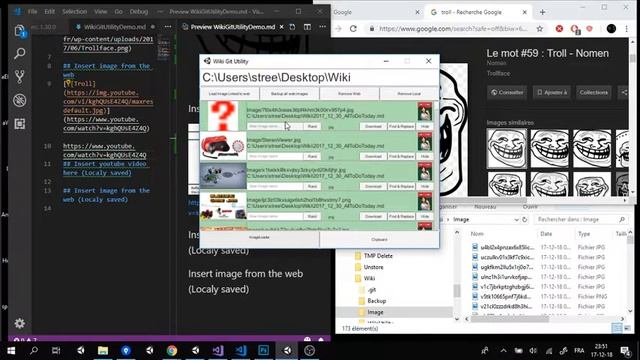Viewport: 640px width, 360px height.
Task: Select TMP Delete folder in Explorer tree
Action: [378, 256]
